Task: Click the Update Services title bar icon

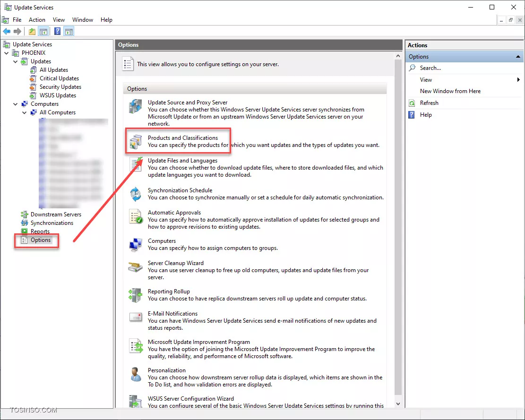Action: 8,8
